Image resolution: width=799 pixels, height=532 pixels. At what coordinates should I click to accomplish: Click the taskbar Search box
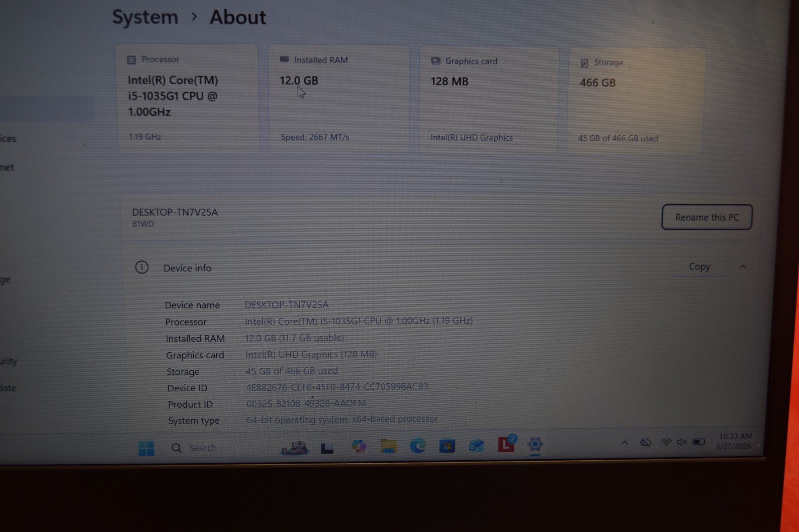tap(195, 448)
